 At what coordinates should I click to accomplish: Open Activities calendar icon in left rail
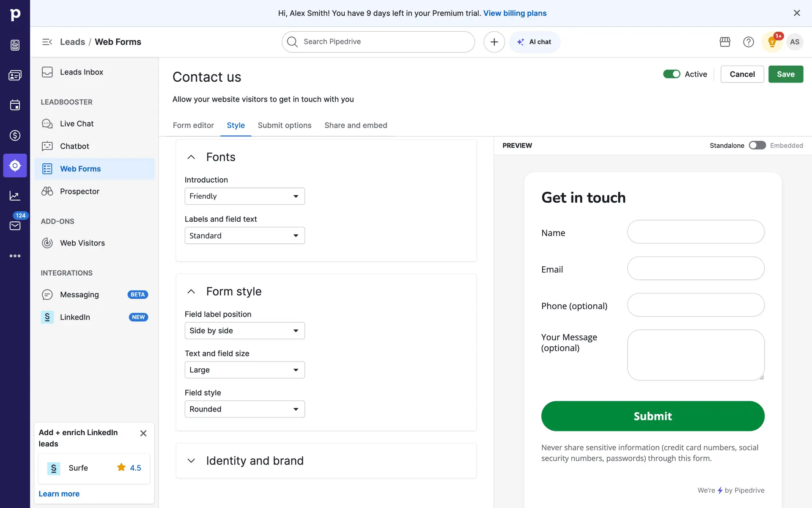pyautogui.click(x=15, y=105)
